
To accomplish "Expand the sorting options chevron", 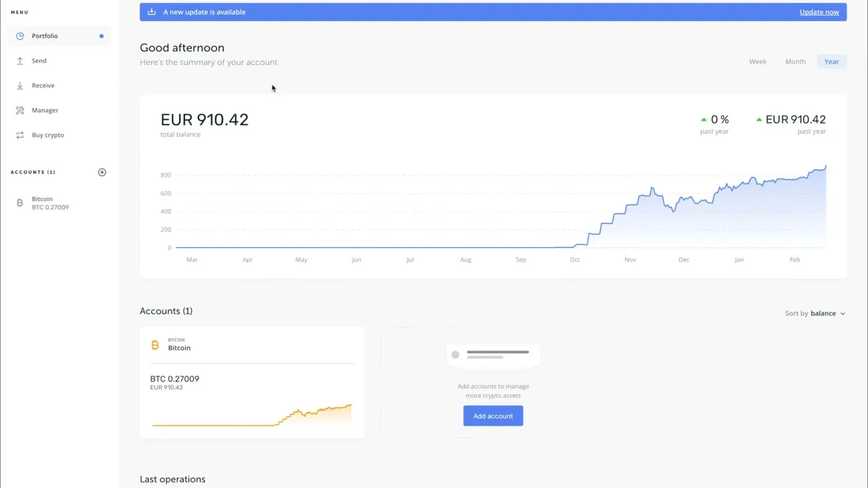I will point(842,313).
